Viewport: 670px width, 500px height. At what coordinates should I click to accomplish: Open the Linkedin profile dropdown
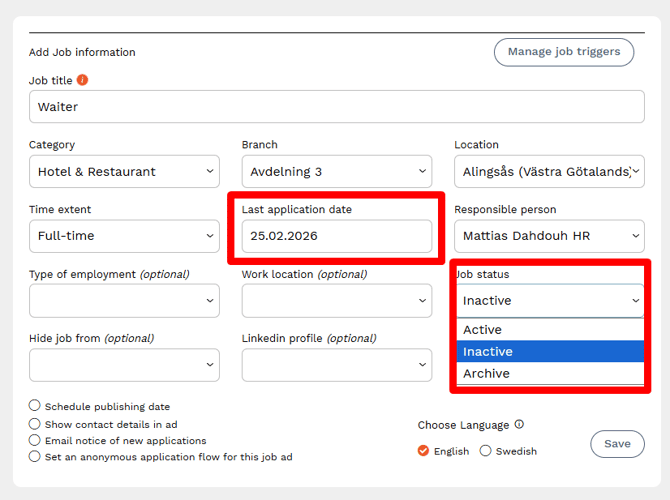(337, 365)
